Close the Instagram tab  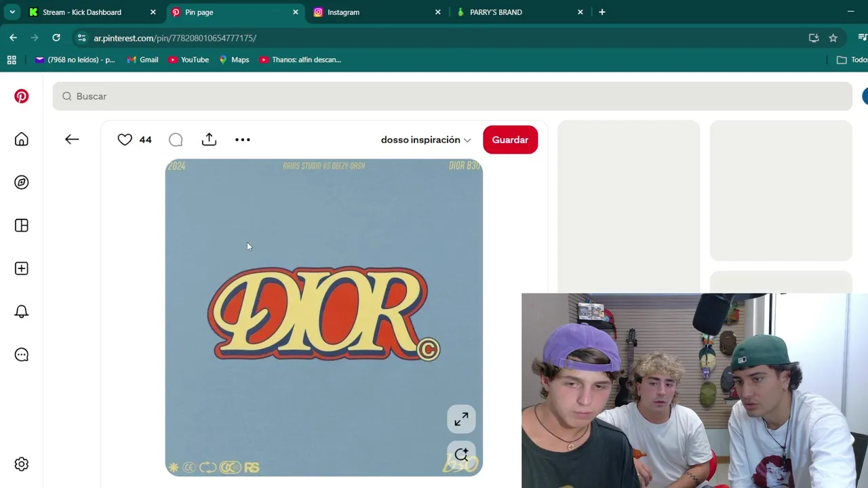(x=438, y=12)
